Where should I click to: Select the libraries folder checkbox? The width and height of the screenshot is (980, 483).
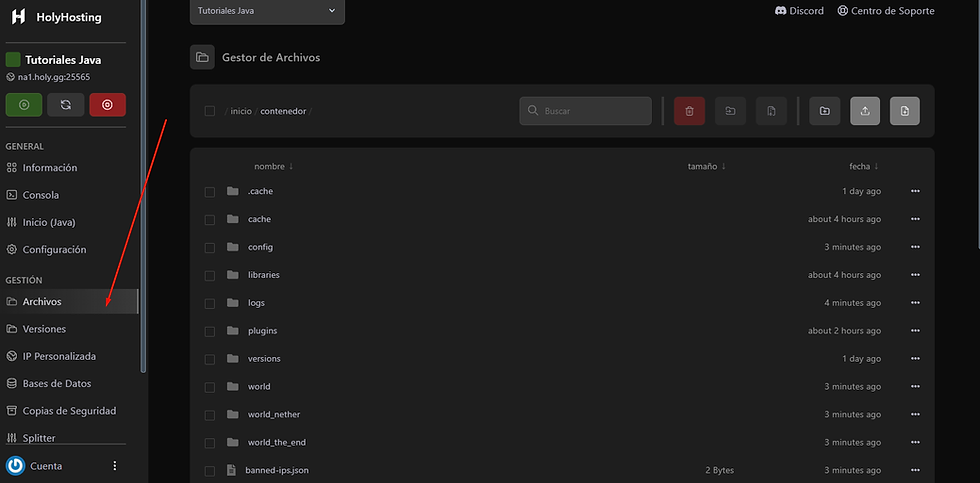pyautogui.click(x=210, y=276)
